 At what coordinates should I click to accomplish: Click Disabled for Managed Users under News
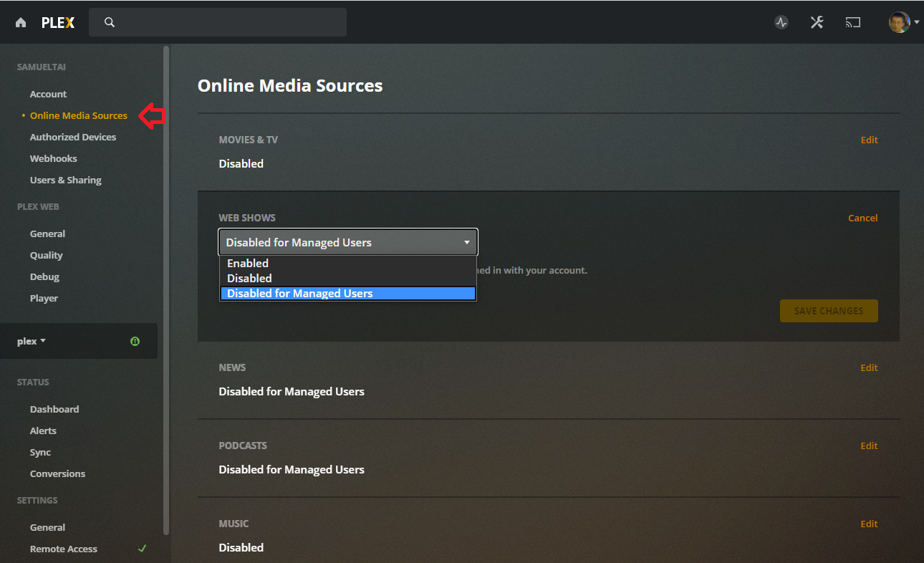coord(292,391)
